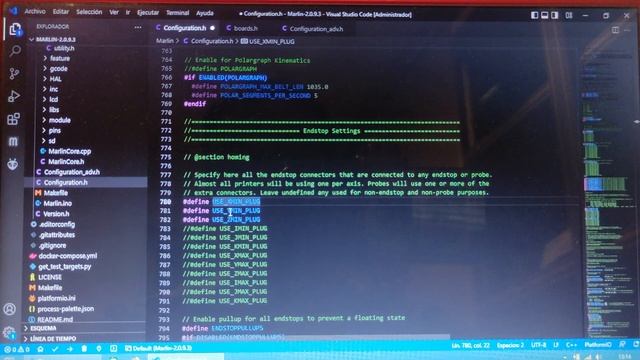Open the Selección menu
Viewport: 640px width, 360px height.
coord(89,12)
